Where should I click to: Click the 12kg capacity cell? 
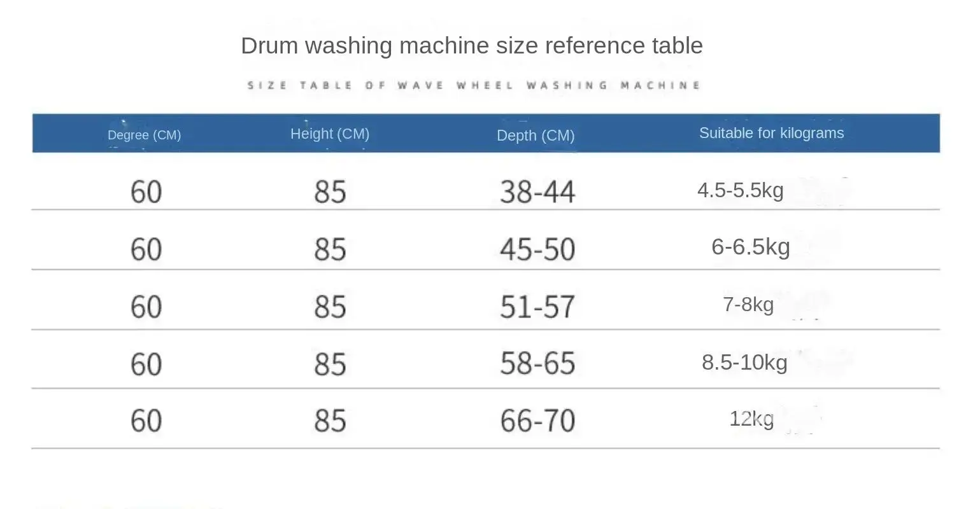pos(751,419)
